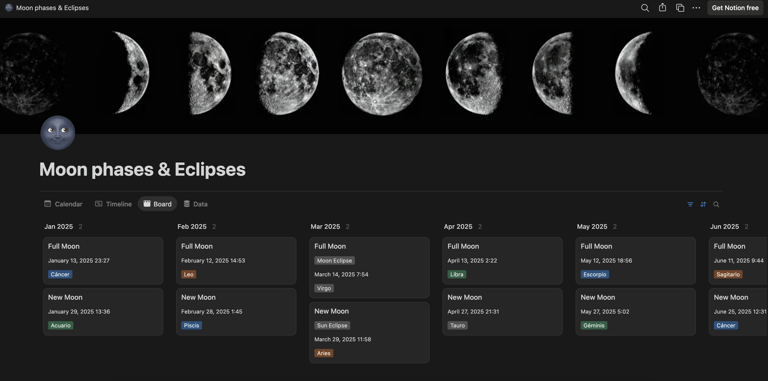Click the Moon phases & Eclipses breadcrumb title
Screen dimensions: 768x381
point(52,8)
